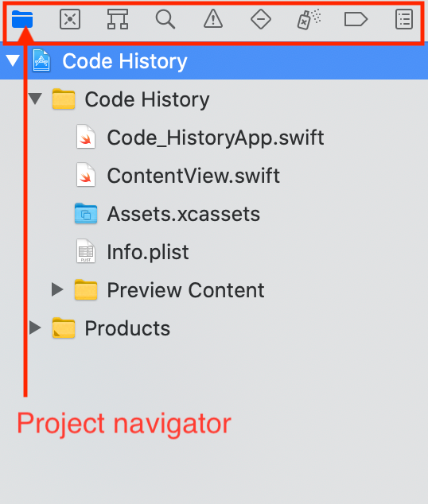The height and width of the screenshot is (504, 428).
Task: Select the Products folder name
Action: [127, 328]
